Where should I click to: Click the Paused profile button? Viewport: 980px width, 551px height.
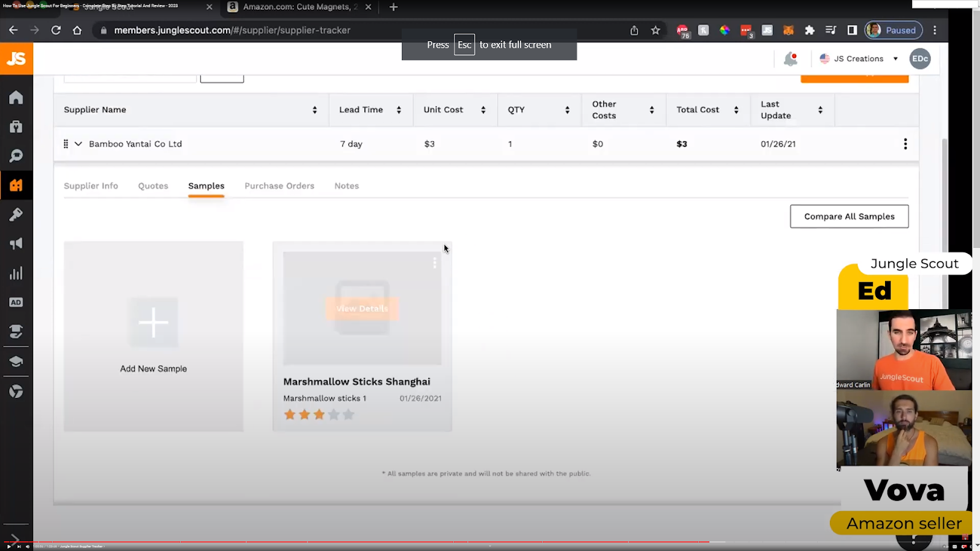(x=894, y=30)
